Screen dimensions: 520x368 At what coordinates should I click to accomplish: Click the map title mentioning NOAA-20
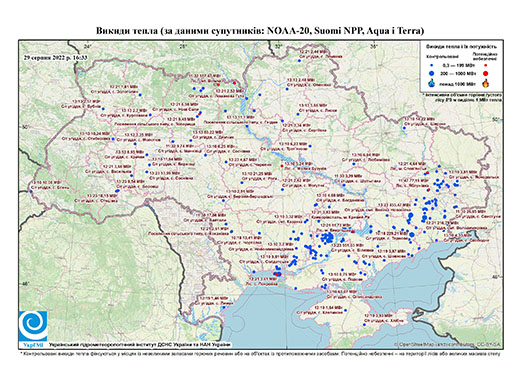(260, 31)
